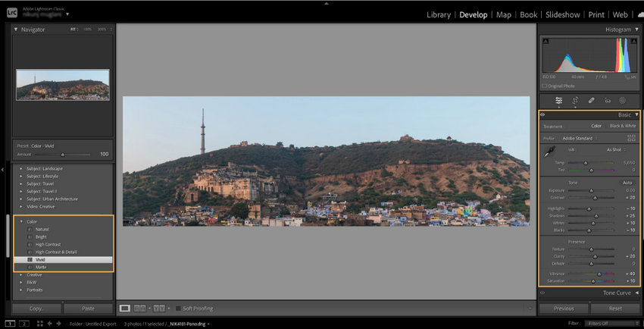
Task: Click the Temp slider handle
Action: (586, 163)
